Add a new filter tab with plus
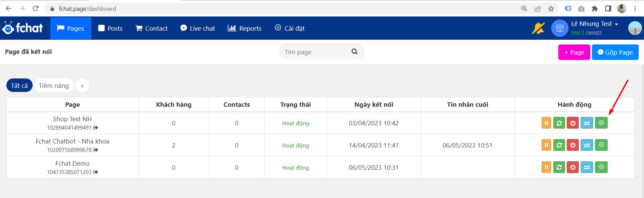The image size is (644, 198). (x=82, y=86)
